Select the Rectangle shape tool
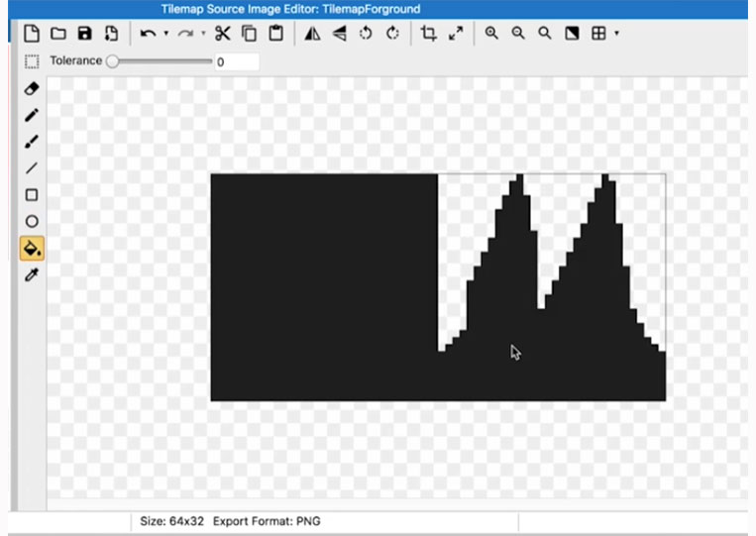Viewport: 756px width, 536px height. tap(32, 195)
